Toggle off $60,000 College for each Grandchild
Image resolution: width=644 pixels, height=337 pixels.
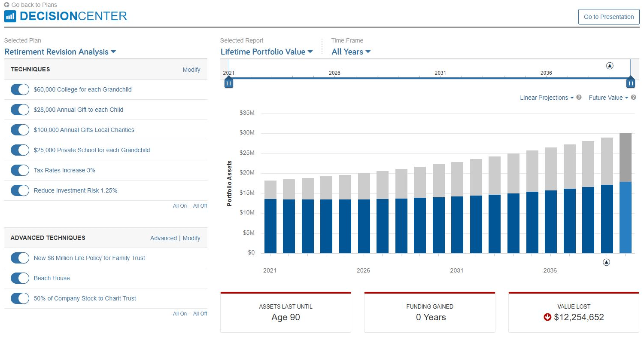[x=20, y=89]
